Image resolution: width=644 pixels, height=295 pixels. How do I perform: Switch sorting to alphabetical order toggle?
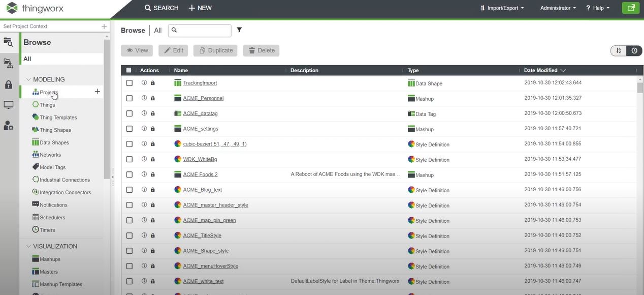tap(619, 50)
